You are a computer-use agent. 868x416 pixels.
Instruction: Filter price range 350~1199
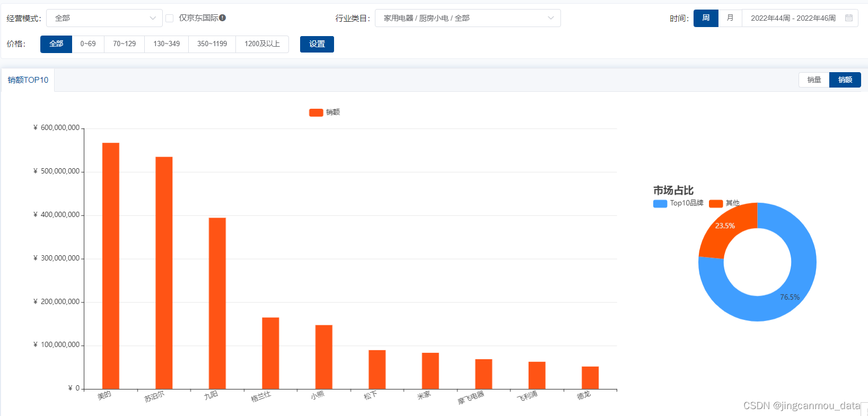[x=212, y=44]
